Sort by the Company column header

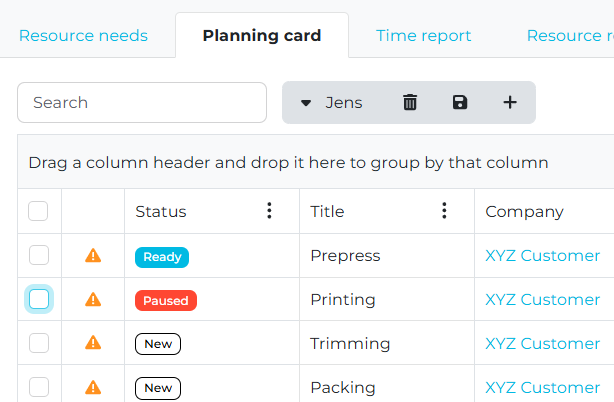point(524,211)
